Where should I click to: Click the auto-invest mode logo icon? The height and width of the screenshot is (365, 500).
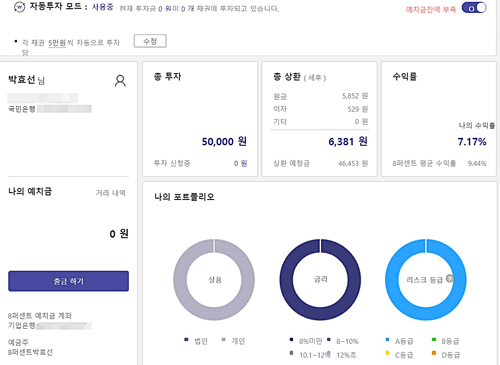point(19,7)
